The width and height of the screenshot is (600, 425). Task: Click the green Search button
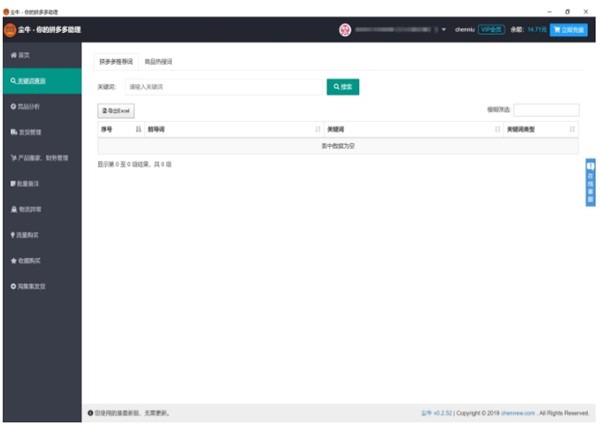pyautogui.click(x=343, y=87)
